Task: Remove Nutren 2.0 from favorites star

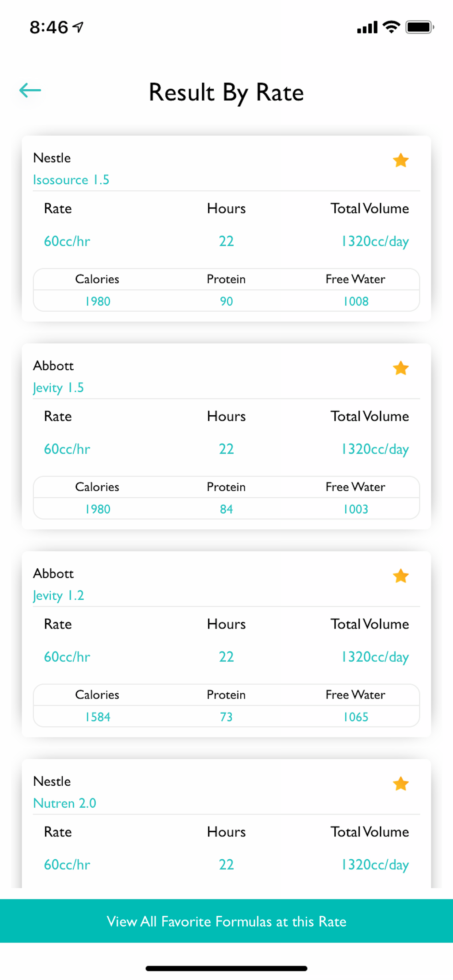Action: [400, 784]
